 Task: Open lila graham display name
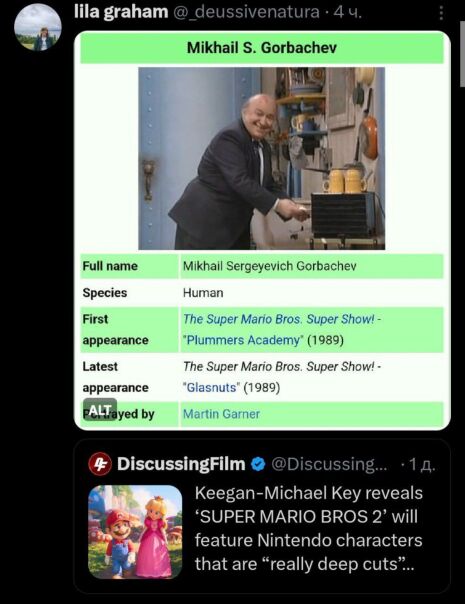click(x=121, y=12)
